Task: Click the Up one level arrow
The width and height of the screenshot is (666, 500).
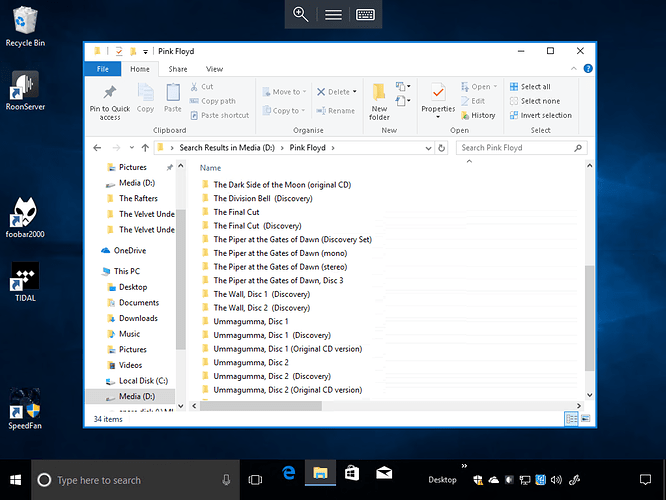Action: pyautogui.click(x=145, y=148)
